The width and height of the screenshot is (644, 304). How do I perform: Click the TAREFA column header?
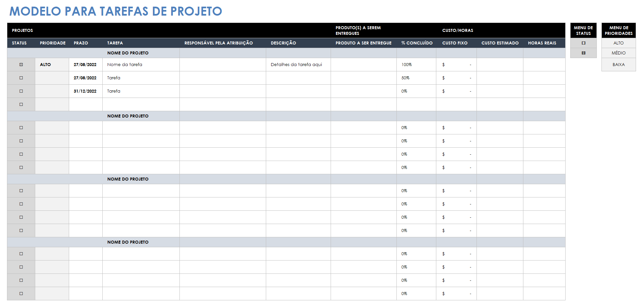[x=115, y=43]
